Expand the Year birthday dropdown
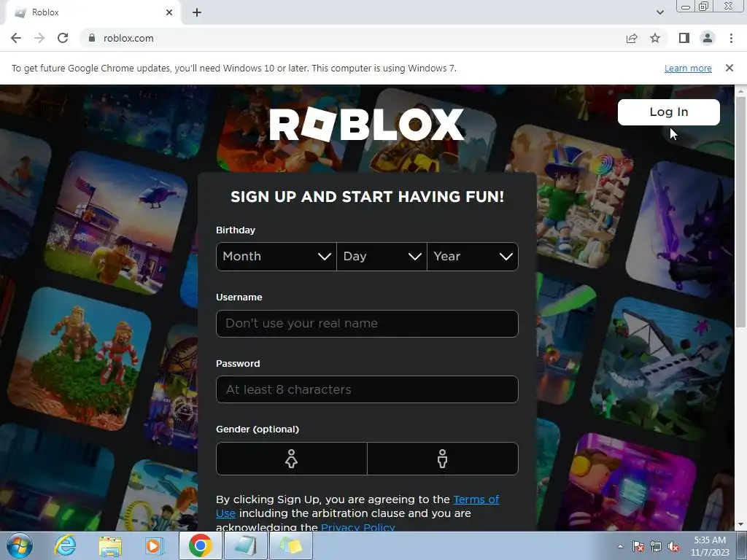 tap(473, 257)
